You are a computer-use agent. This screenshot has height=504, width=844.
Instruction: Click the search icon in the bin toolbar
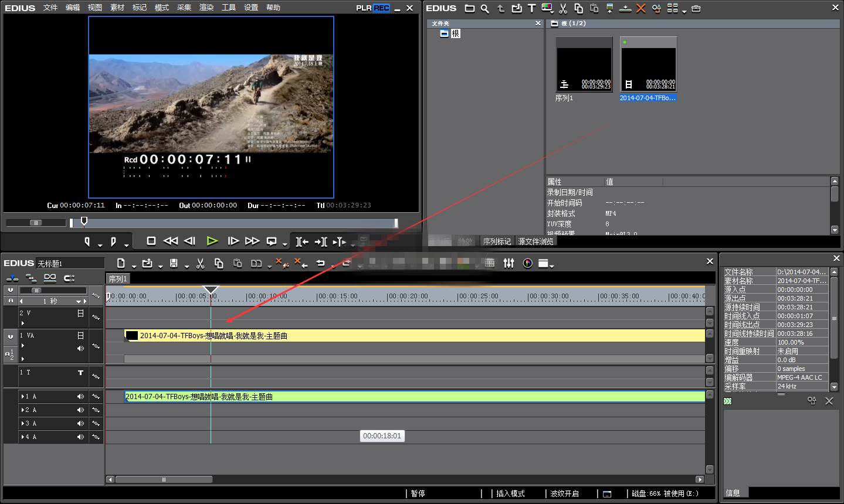pos(484,8)
